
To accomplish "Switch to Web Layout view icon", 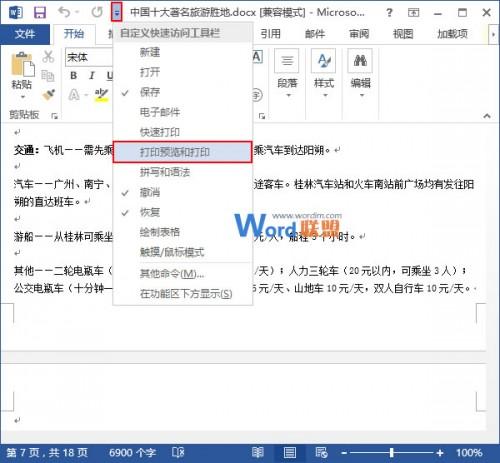I will pos(321,453).
